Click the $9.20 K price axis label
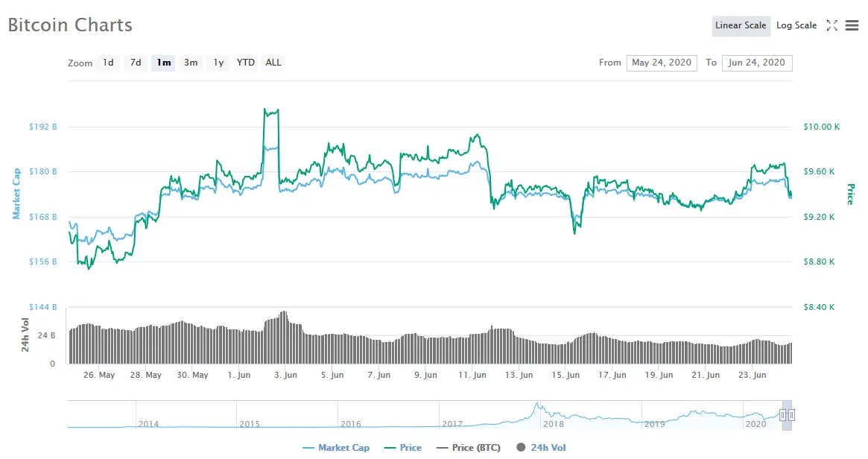Screen dimensions: 868x459 tap(819, 217)
